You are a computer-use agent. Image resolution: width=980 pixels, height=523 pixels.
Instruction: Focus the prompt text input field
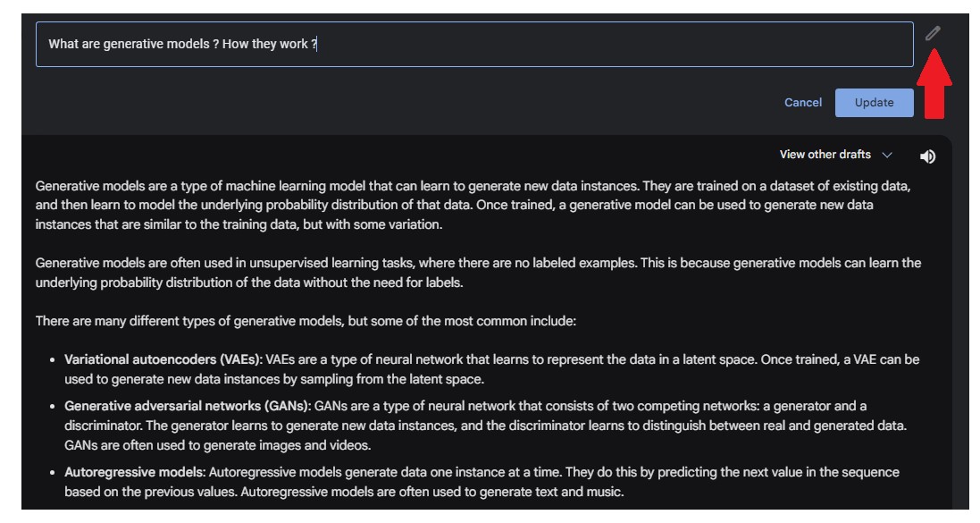point(474,45)
